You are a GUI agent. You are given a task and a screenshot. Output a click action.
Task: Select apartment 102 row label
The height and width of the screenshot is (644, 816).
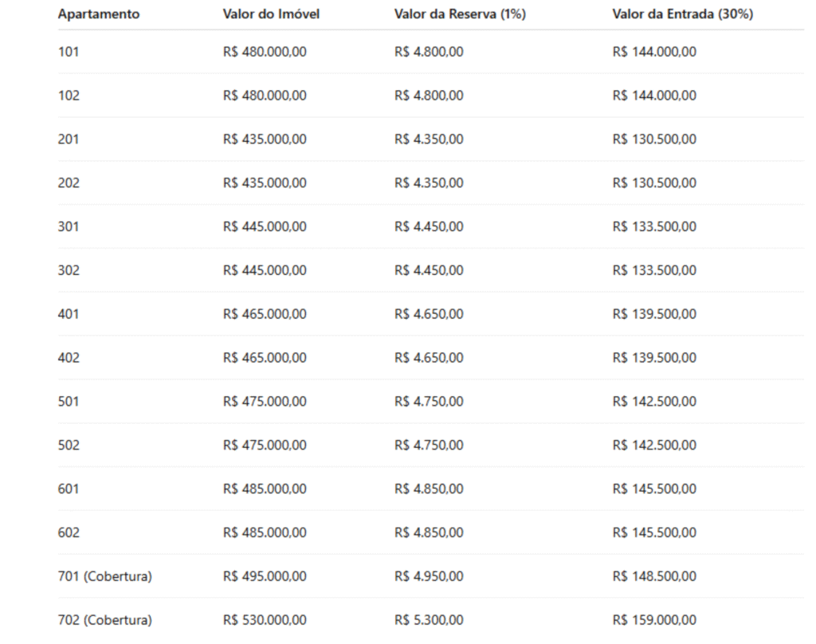click(x=69, y=96)
